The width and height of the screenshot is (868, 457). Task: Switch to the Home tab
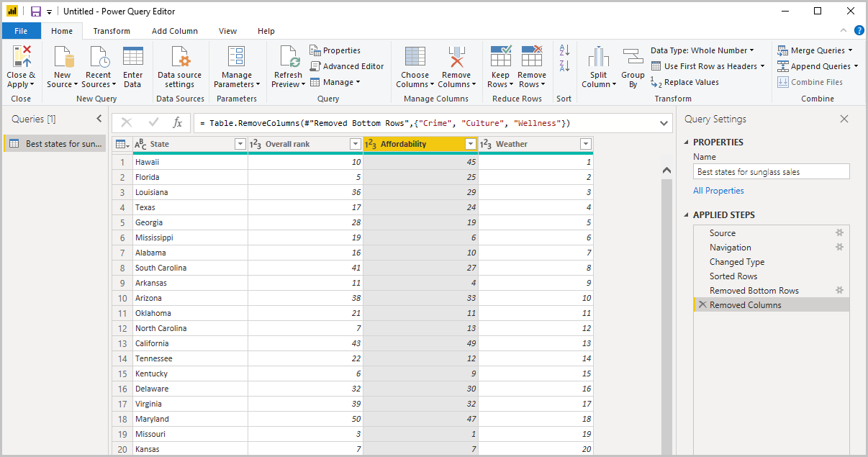point(62,31)
